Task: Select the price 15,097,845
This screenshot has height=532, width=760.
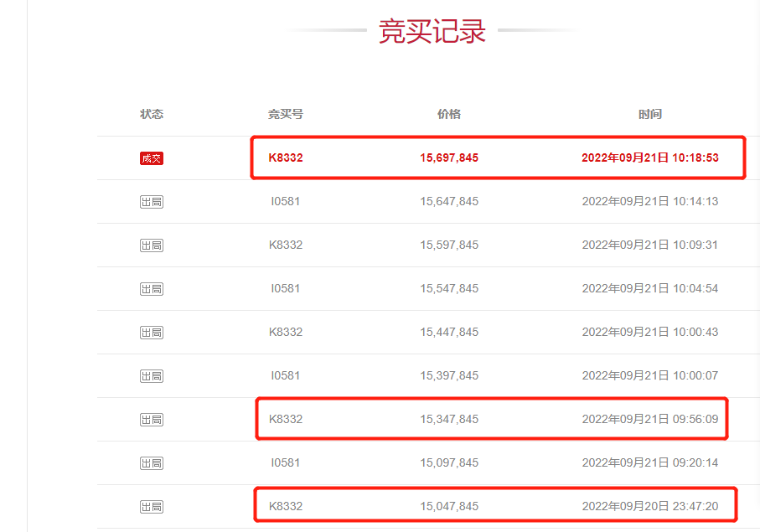Action: click(449, 463)
